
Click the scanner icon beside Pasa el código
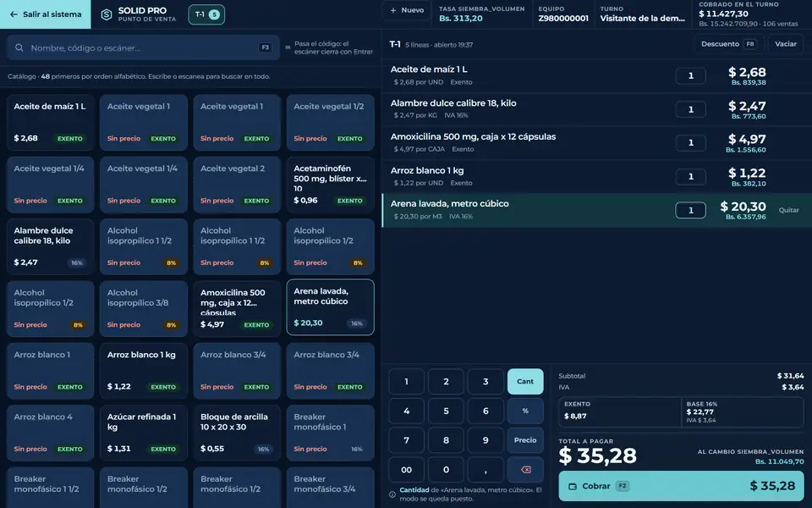tap(288, 47)
